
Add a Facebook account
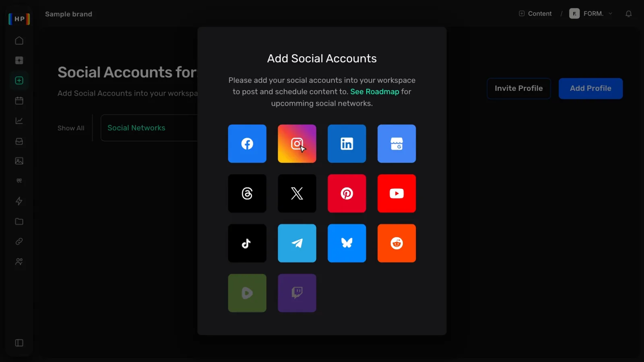pos(247,144)
